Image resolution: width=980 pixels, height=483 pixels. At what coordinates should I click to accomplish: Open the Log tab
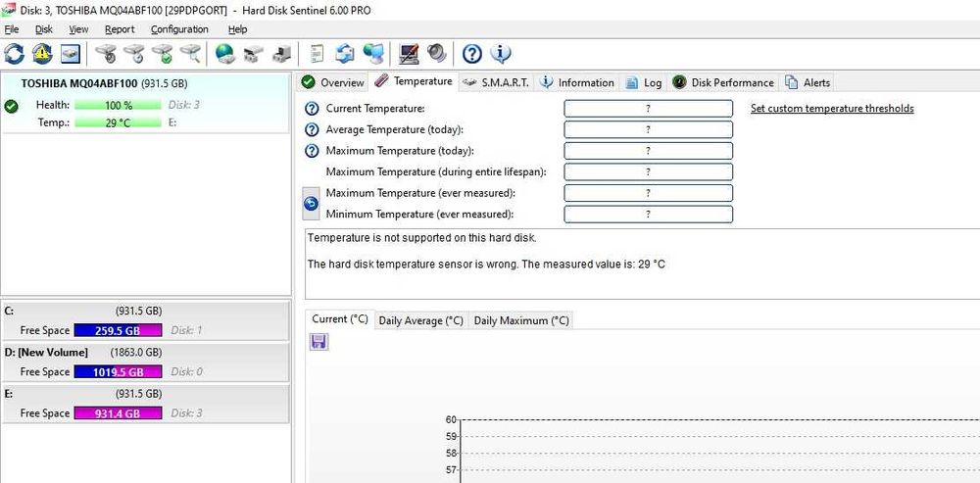click(x=644, y=82)
